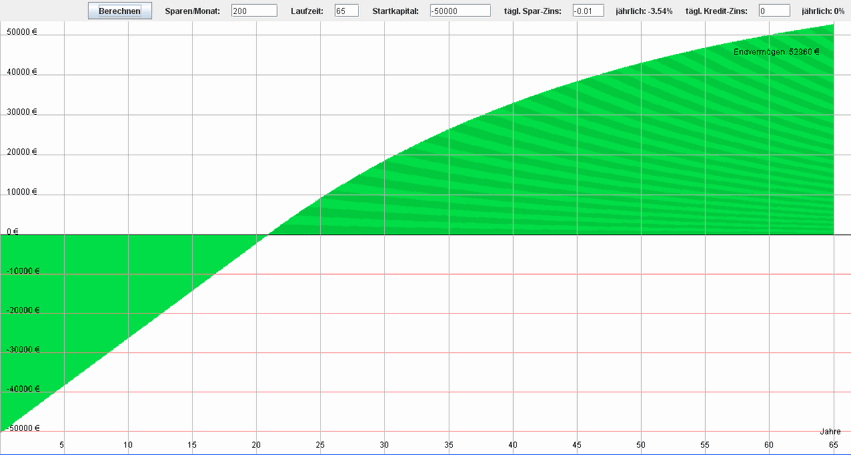This screenshot has width=851, height=455.
Task: Click the 0 € label on y-axis
Action: [x=10, y=231]
